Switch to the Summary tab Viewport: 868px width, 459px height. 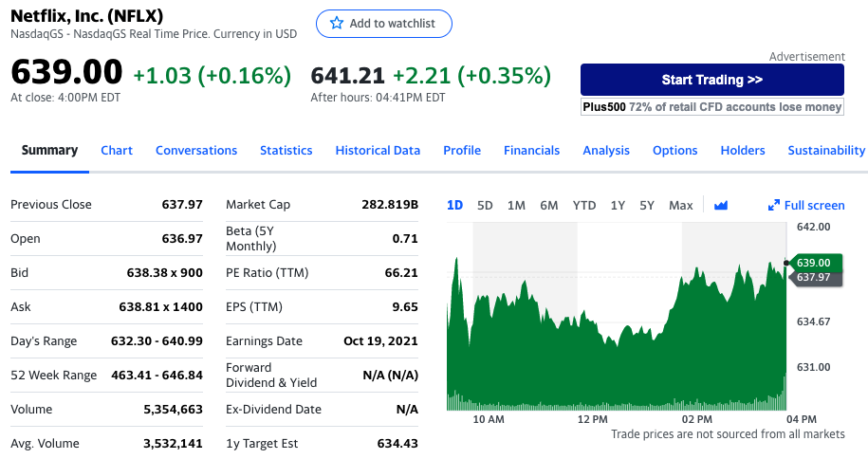coord(49,150)
